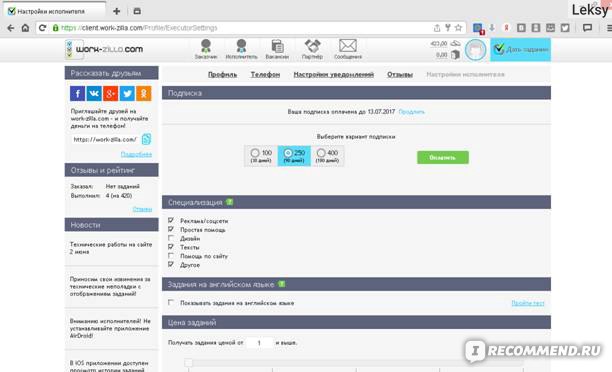This screenshot has height=372, width=612.
Task: Click the browser downloads arrow icon
Action: pos(492,28)
